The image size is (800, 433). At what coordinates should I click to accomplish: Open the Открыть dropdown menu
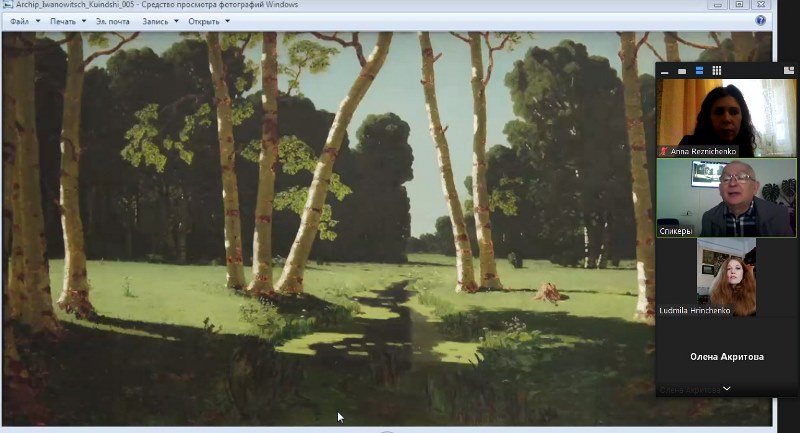pyautogui.click(x=209, y=21)
